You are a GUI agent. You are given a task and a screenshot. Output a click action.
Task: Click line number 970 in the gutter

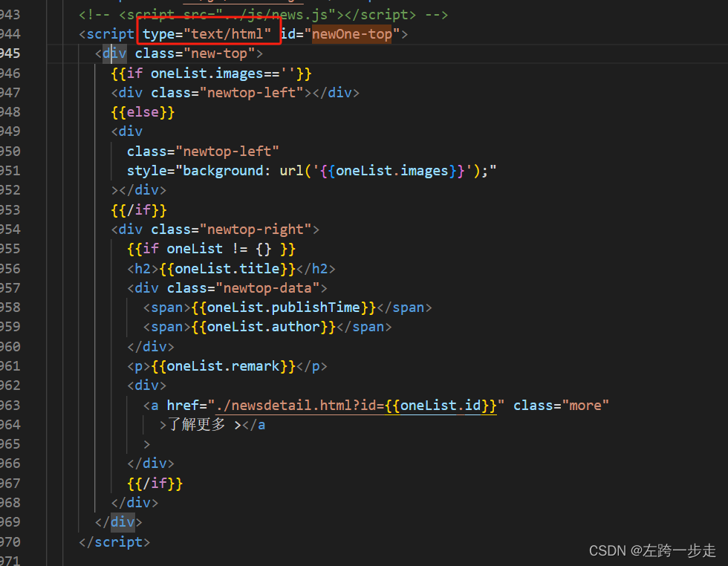pyautogui.click(x=15, y=541)
